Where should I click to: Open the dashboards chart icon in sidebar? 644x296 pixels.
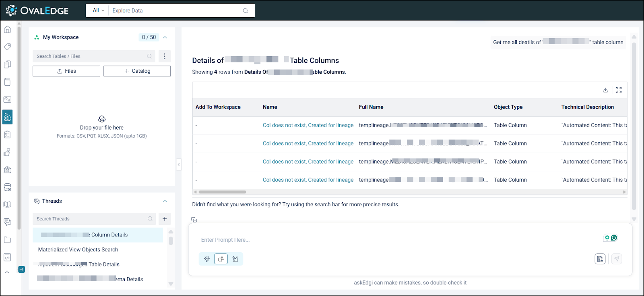coord(7,99)
